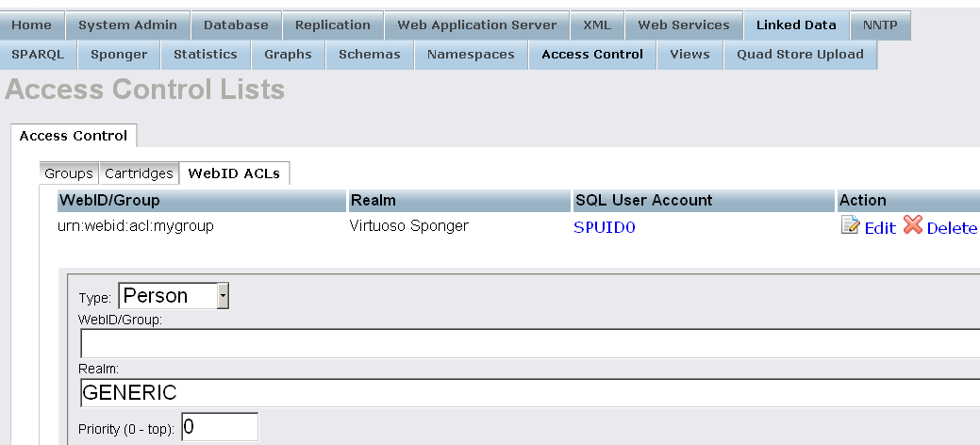Click the WebID/Group text field
Image resolution: width=980 pixels, height=445 pixels.
(528, 343)
